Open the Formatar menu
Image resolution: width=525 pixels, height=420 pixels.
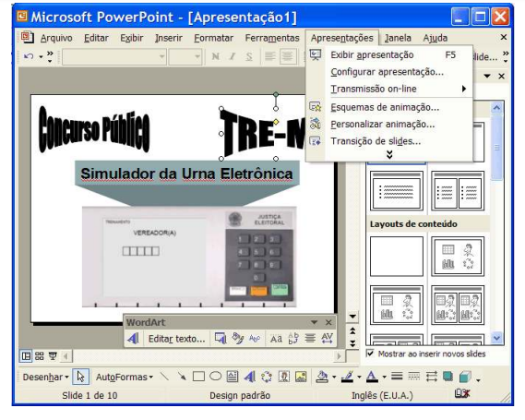[214, 38]
